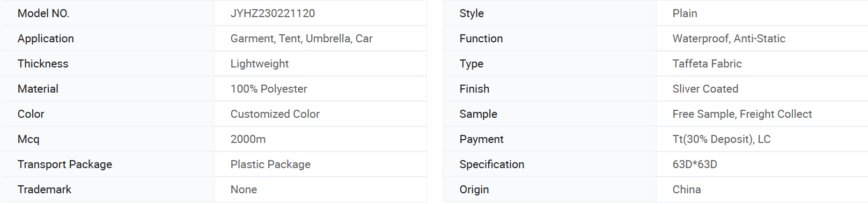Click the 2000m Mcq value

click(248, 139)
